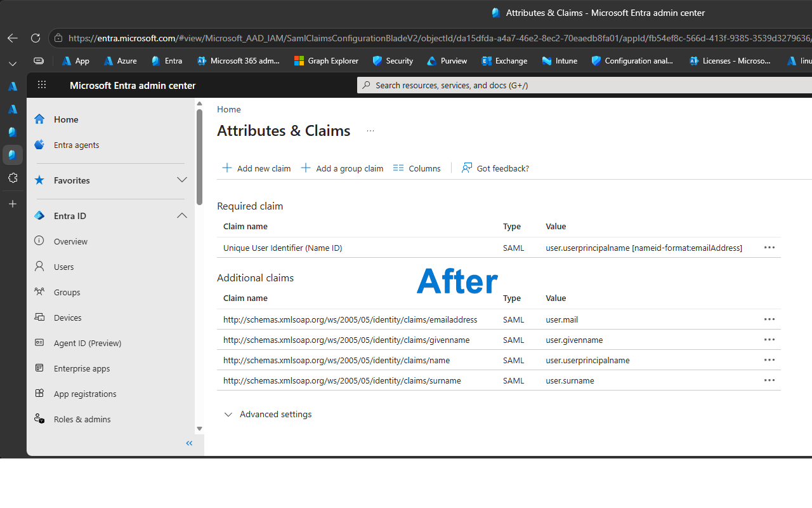Click the user.surname value

coord(570,380)
